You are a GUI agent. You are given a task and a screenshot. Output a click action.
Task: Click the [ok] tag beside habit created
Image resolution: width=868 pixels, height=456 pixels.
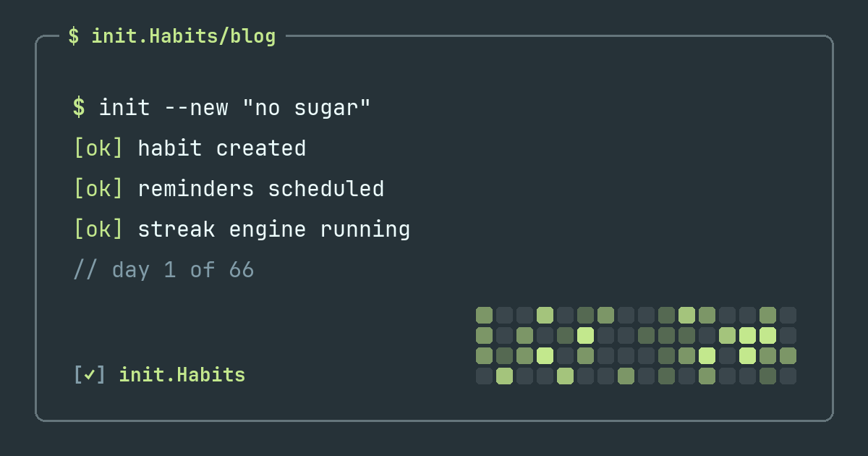tap(98, 148)
